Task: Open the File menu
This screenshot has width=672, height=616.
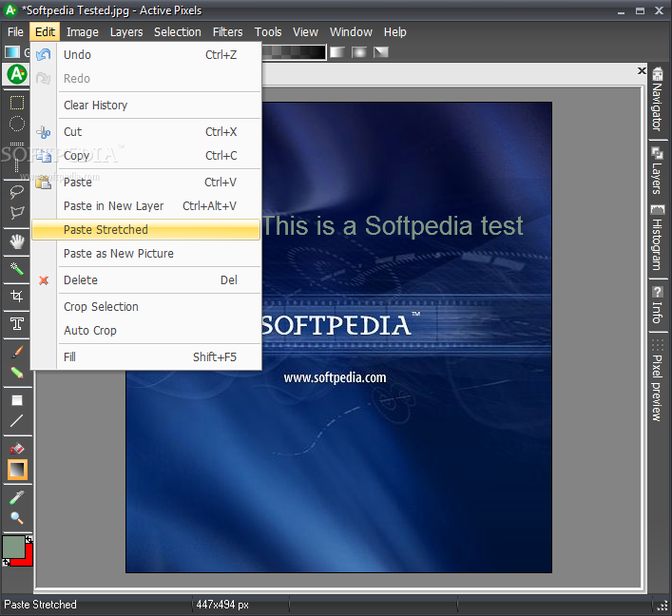Action: [x=15, y=32]
